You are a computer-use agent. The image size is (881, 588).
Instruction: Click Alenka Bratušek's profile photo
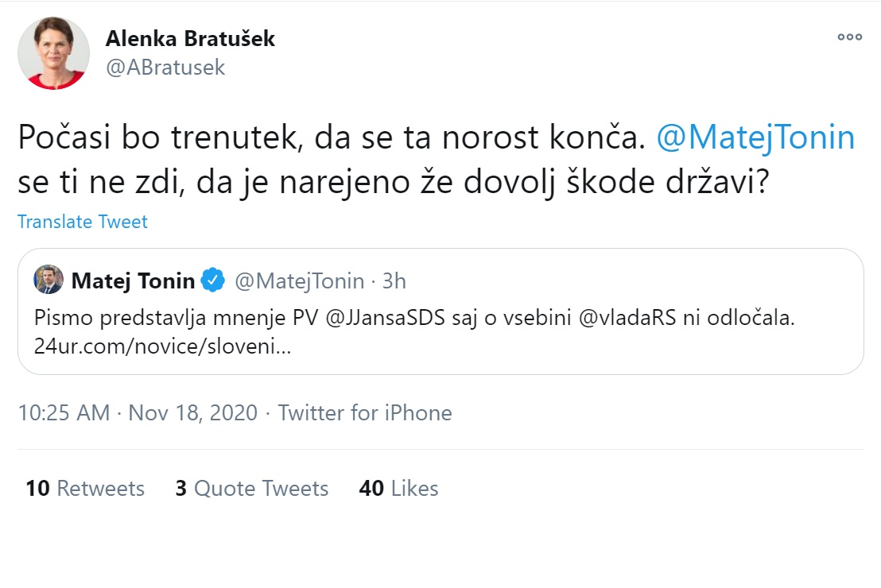[53, 53]
